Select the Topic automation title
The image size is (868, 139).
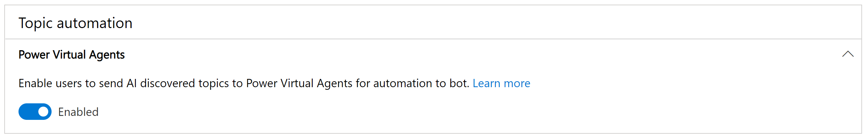(x=75, y=23)
